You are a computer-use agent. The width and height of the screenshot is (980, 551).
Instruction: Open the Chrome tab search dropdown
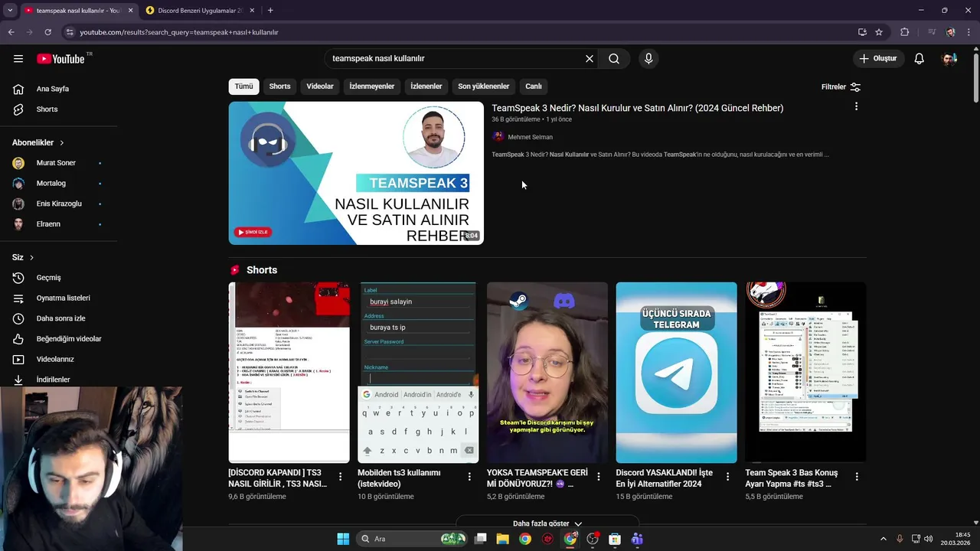coord(10,11)
